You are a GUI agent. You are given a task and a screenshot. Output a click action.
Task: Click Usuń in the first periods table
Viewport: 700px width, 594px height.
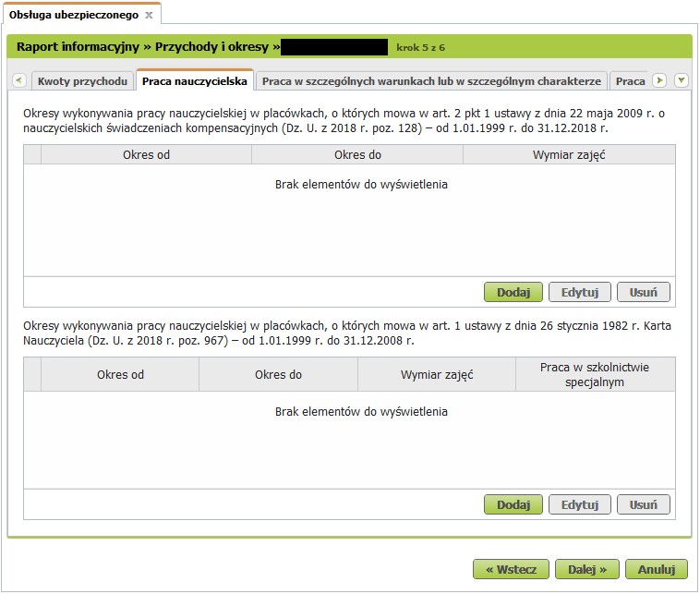(644, 292)
